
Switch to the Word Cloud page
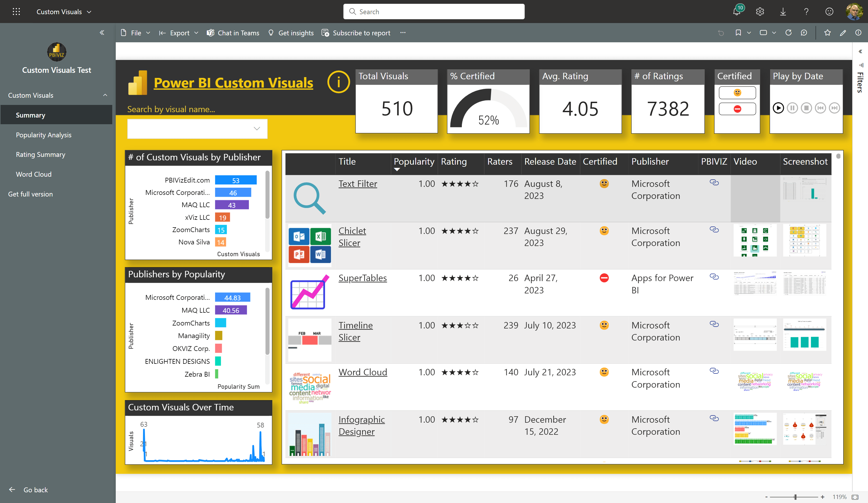tap(34, 174)
